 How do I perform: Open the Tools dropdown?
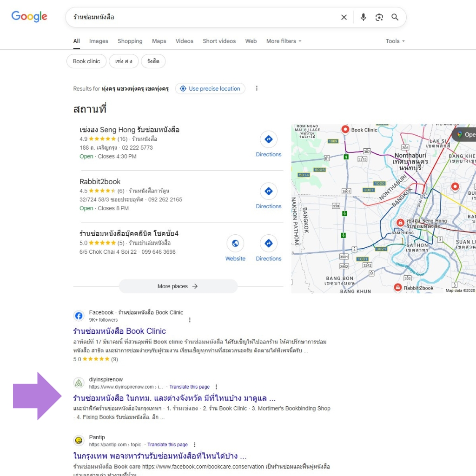coord(395,41)
